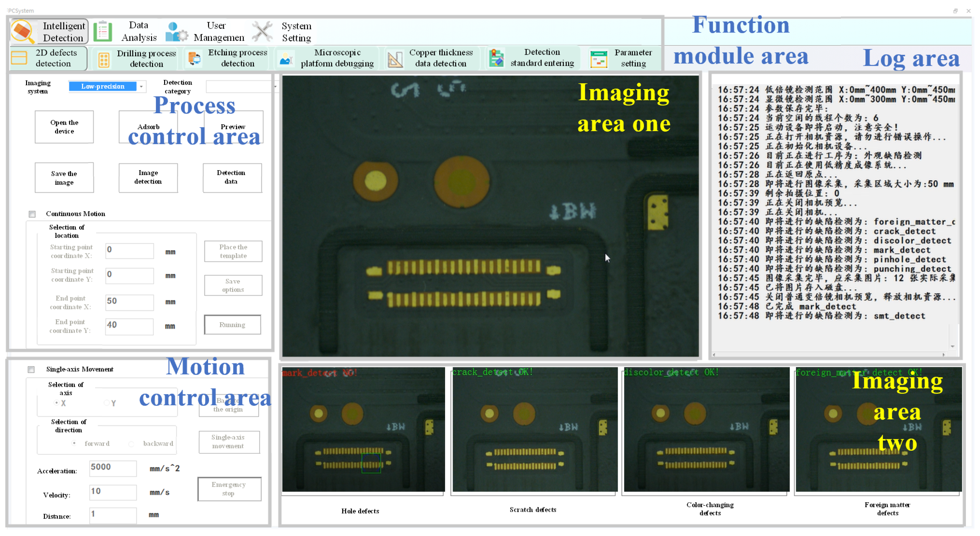Click the User Management people icon
This screenshot has height=536, width=980.
(x=176, y=32)
